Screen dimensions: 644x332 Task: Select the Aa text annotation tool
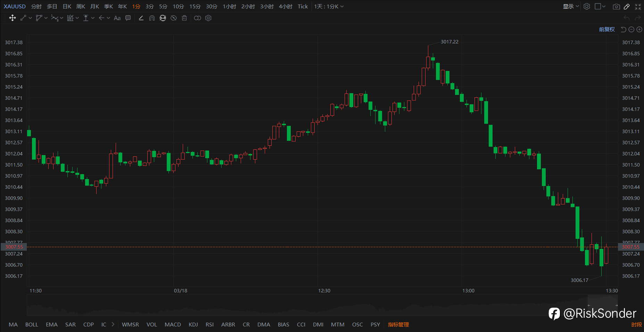117,18
